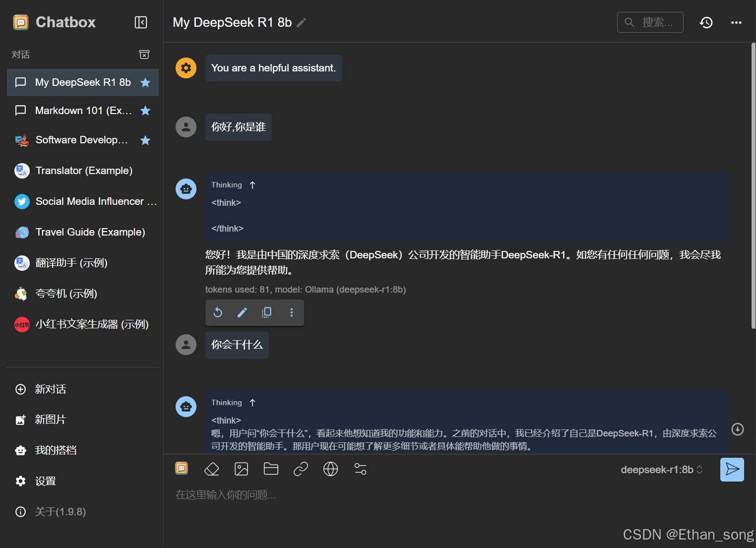The height and width of the screenshot is (548, 756).
Task: Attach a file with the folder icon
Action: coord(271,469)
